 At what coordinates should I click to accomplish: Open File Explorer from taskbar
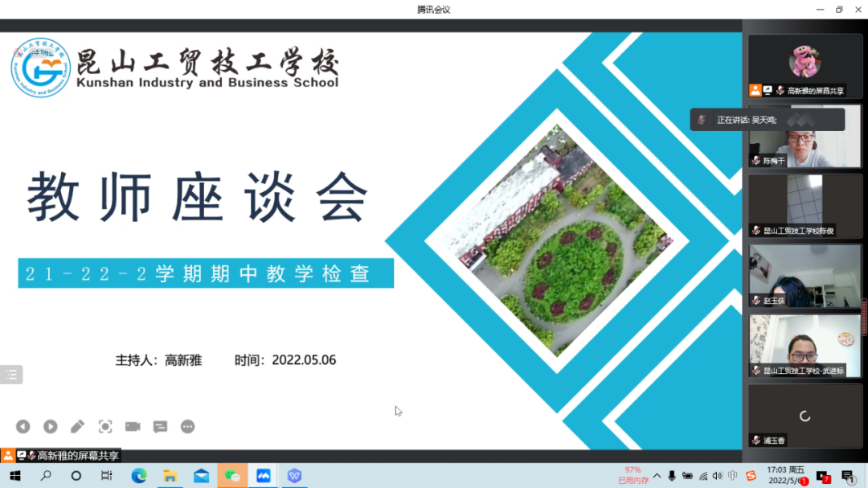pos(170,476)
